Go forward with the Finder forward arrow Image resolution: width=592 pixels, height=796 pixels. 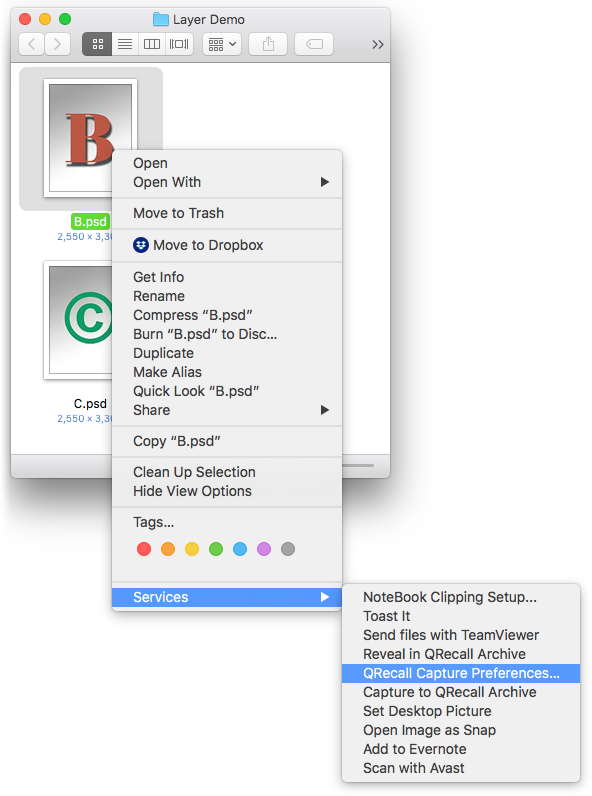point(57,44)
